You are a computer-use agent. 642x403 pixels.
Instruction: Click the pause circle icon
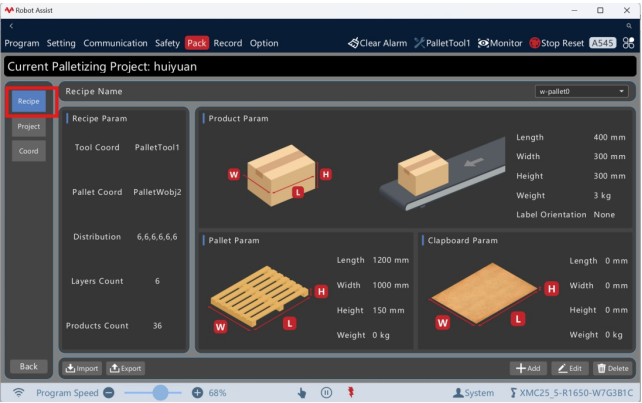(326, 393)
